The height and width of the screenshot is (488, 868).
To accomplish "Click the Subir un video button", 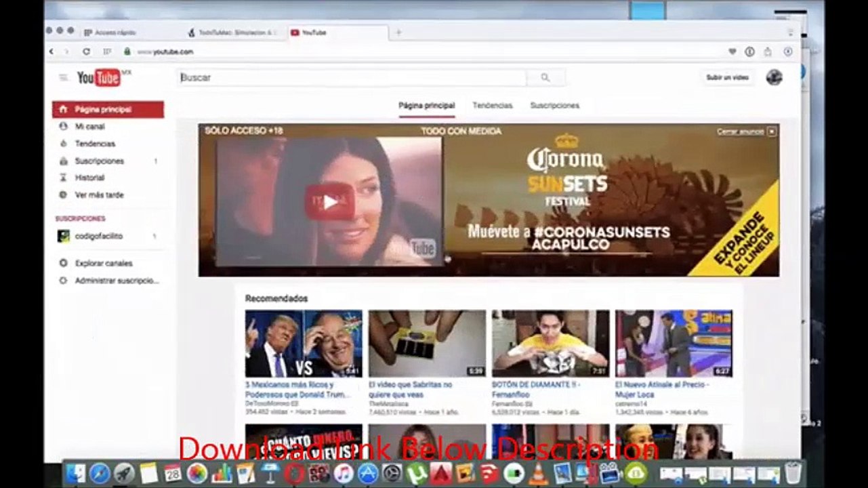I will 727,78.
